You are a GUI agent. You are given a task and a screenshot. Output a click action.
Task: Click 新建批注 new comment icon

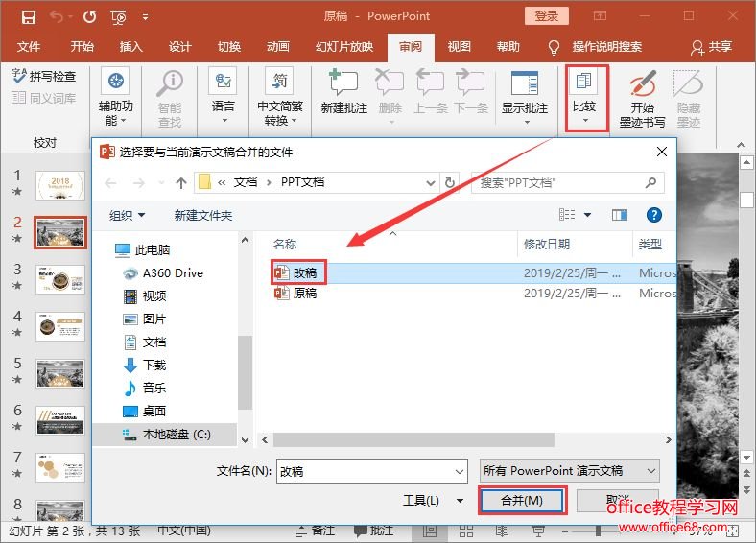343,82
